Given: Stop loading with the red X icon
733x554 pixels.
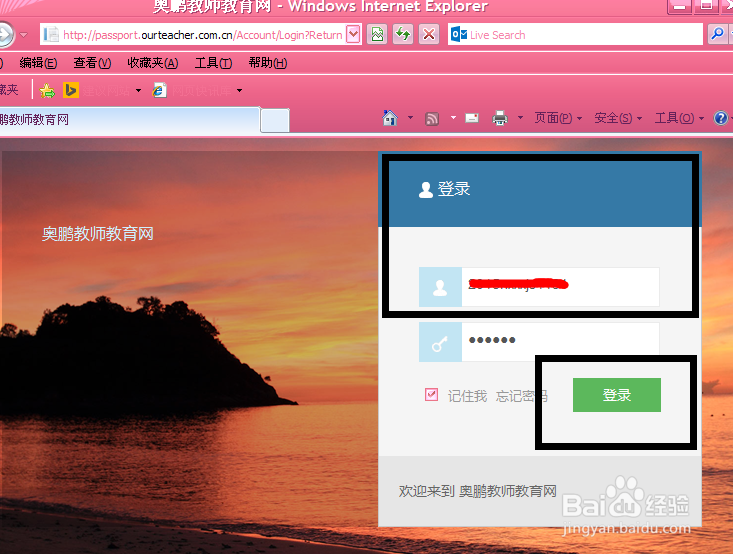Looking at the screenshot, I should point(428,35).
